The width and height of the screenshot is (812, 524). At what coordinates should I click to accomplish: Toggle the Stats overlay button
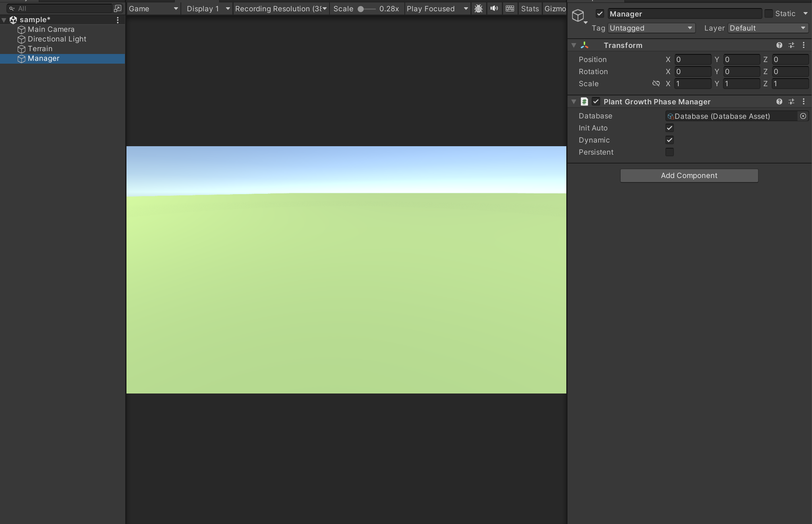tap(530, 8)
